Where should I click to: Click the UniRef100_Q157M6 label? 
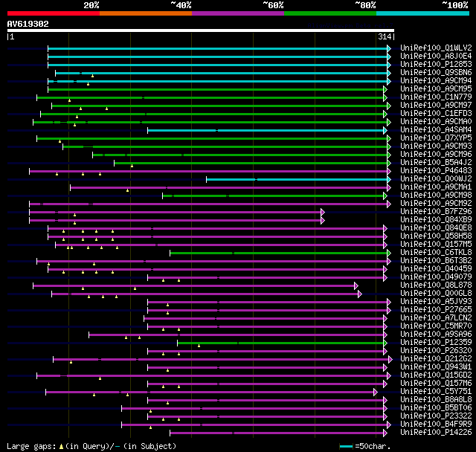pos(436,384)
